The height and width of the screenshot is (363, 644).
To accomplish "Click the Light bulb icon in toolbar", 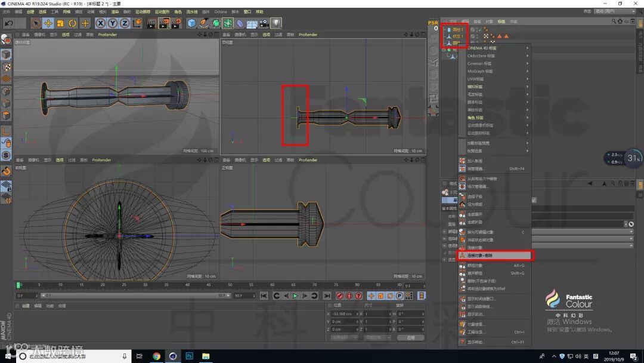I will click(x=276, y=23).
